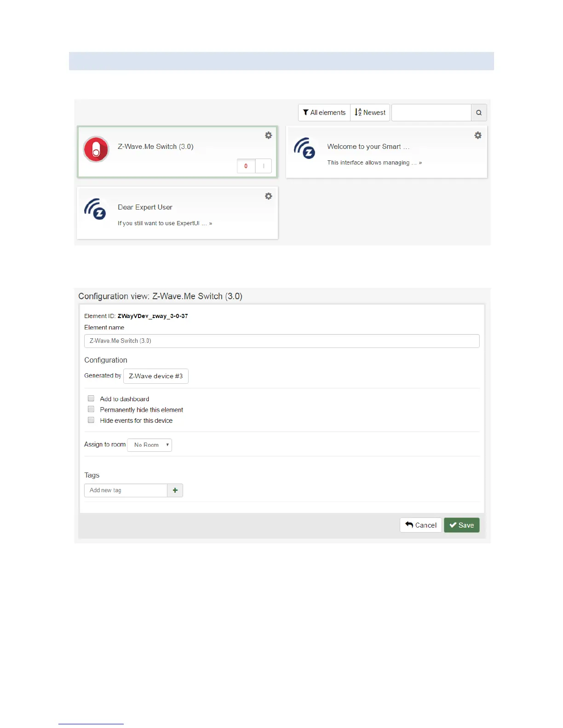
Task: Click the Cancel button
Action: coord(421,525)
